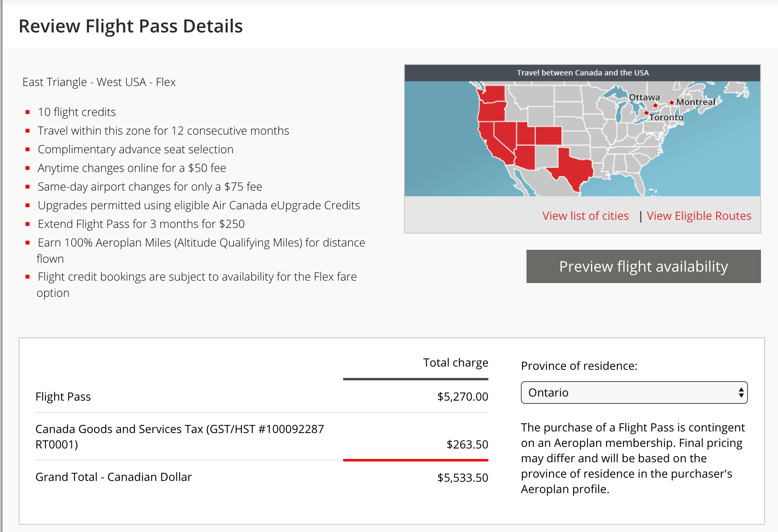This screenshot has width=778, height=532.
Task: Click the red Colorado region on map
Action: pos(548,135)
